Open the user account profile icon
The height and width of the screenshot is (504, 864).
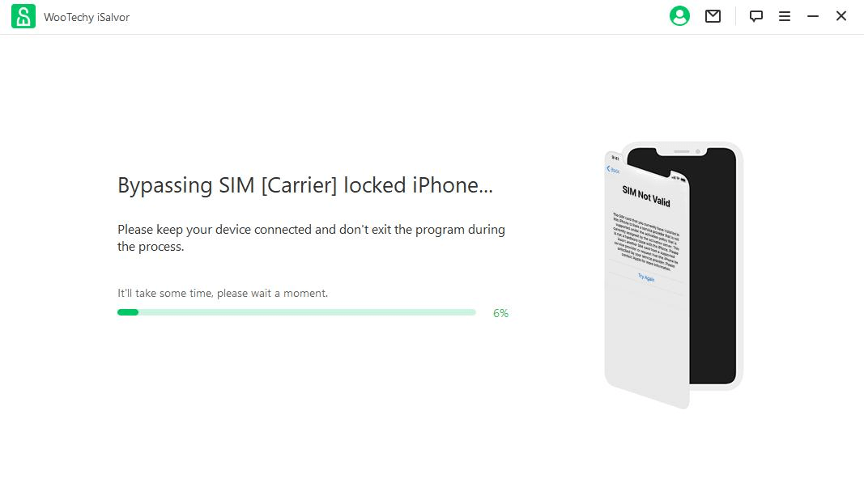[679, 16]
